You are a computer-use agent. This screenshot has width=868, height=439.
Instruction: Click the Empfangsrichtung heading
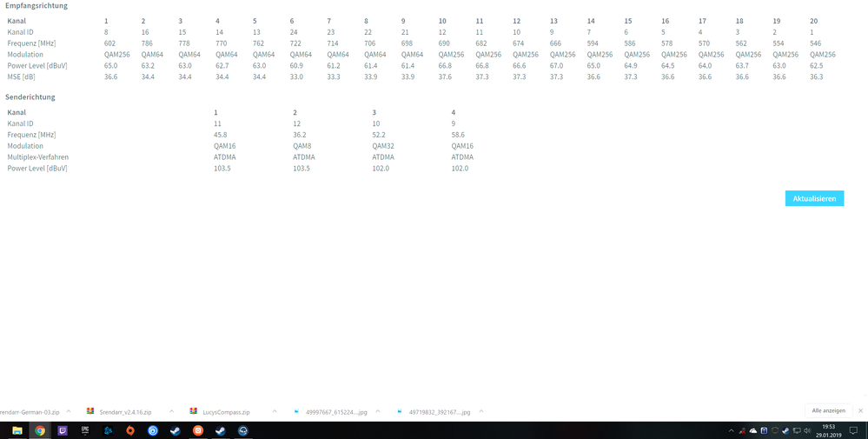pos(36,5)
